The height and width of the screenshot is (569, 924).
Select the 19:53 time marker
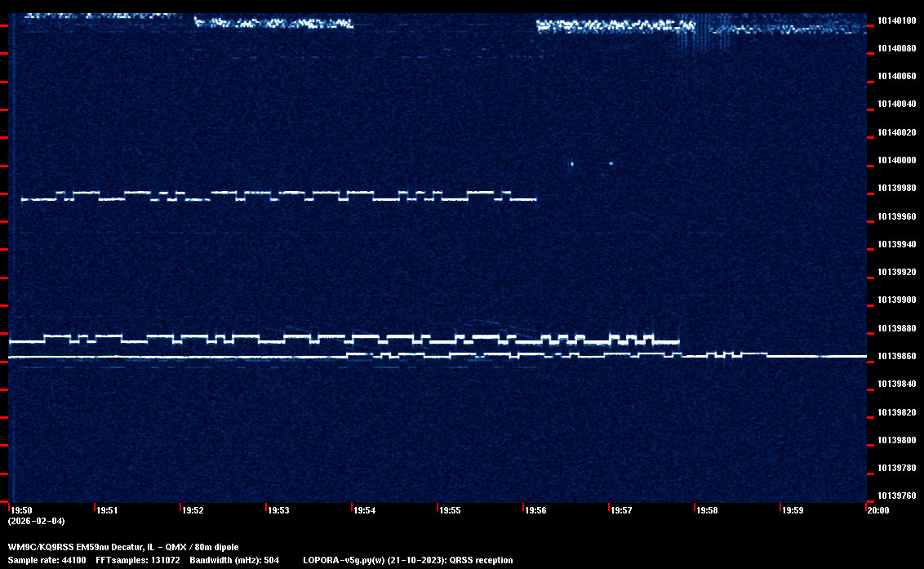tap(278, 510)
